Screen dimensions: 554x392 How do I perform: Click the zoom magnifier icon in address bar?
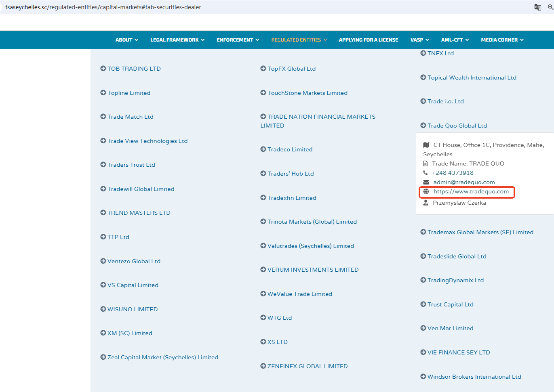(x=550, y=7)
